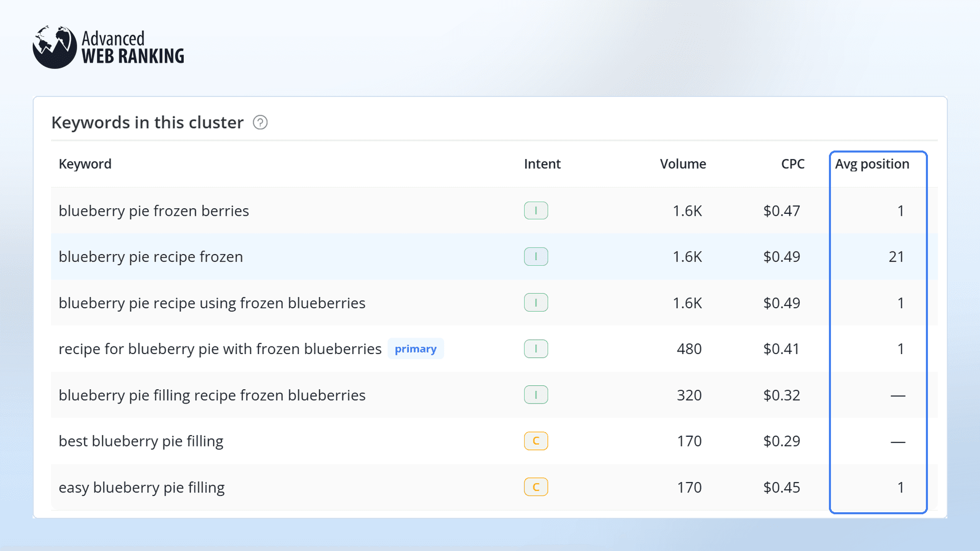Screen dimensions: 980x551
Task: Click intent badge for blueberry pie frozen berries
Action: pyautogui.click(x=536, y=211)
